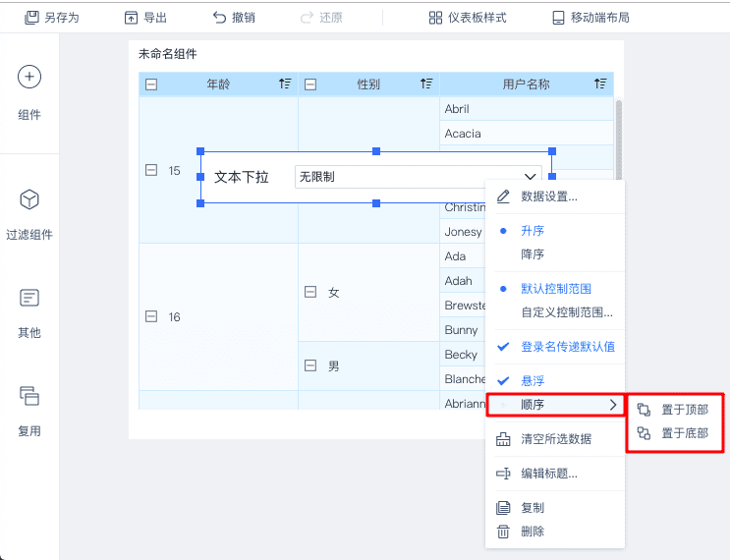This screenshot has height=560, width=730.
Task: Click the plus icon to add a component (组件)
Action: 29,77
